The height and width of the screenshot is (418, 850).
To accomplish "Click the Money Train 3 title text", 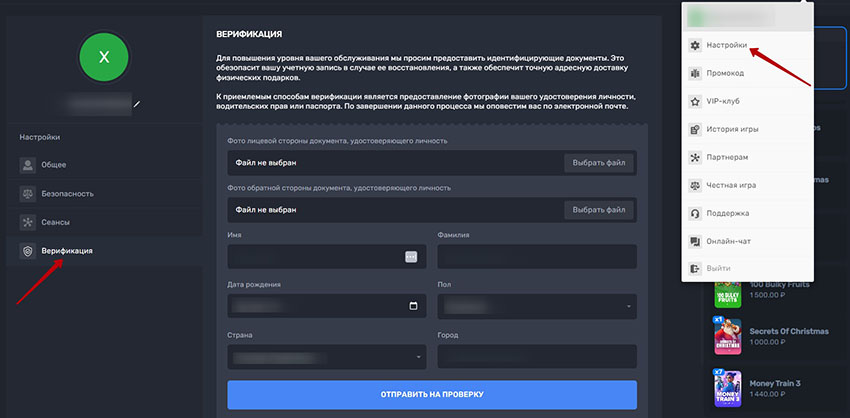I will point(775,383).
